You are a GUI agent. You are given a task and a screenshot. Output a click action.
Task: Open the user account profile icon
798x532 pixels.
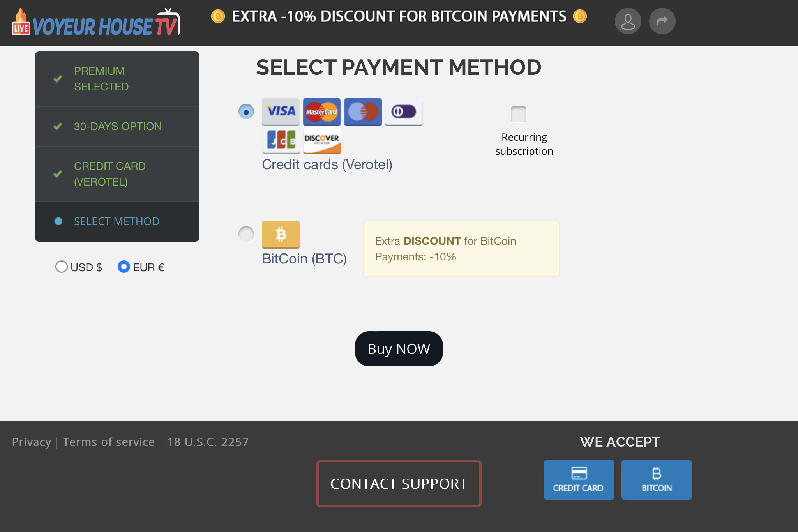(x=628, y=21)
